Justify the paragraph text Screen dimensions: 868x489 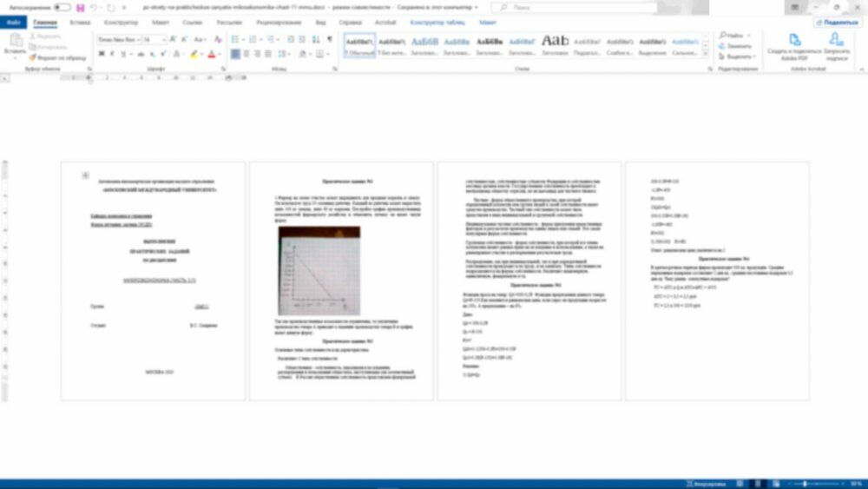pos(268,54)
